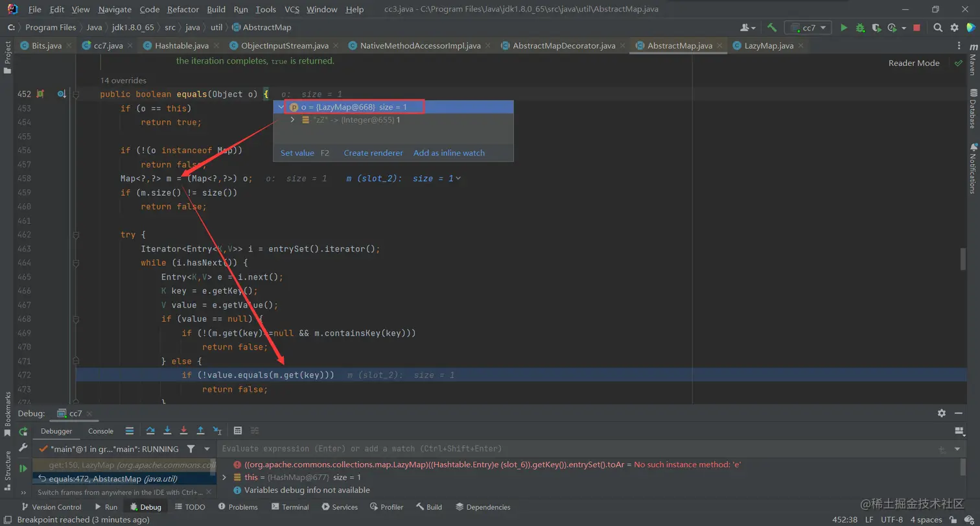
Task: Open the Problems tool window button
Action: point(239,507)
